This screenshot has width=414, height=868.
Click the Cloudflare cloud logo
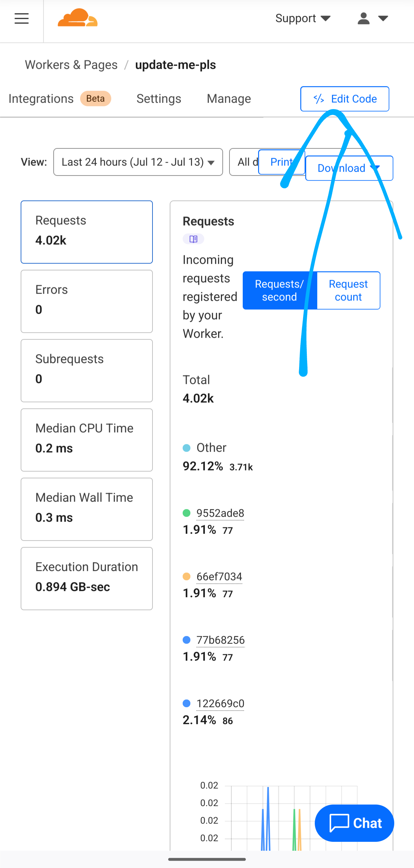[78, 18]
